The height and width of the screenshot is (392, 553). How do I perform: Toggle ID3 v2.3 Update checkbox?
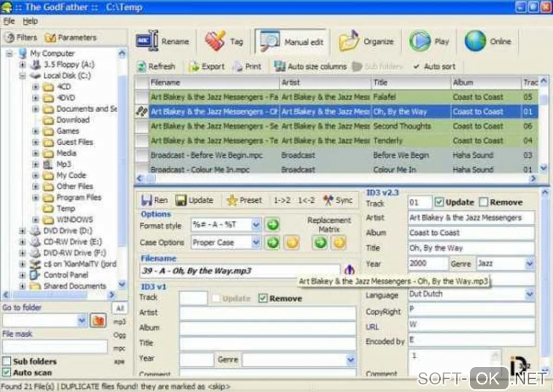click(439, 202)
